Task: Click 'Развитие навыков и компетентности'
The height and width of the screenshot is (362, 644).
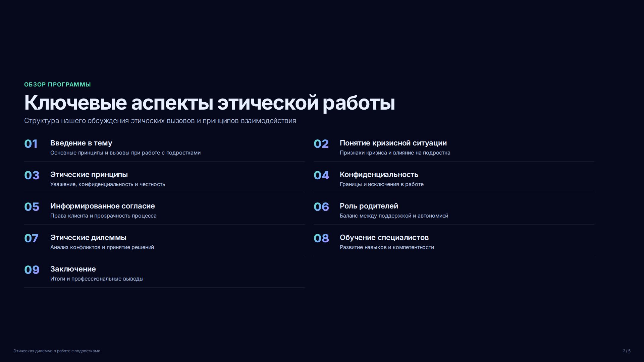Action: point(387,247)
